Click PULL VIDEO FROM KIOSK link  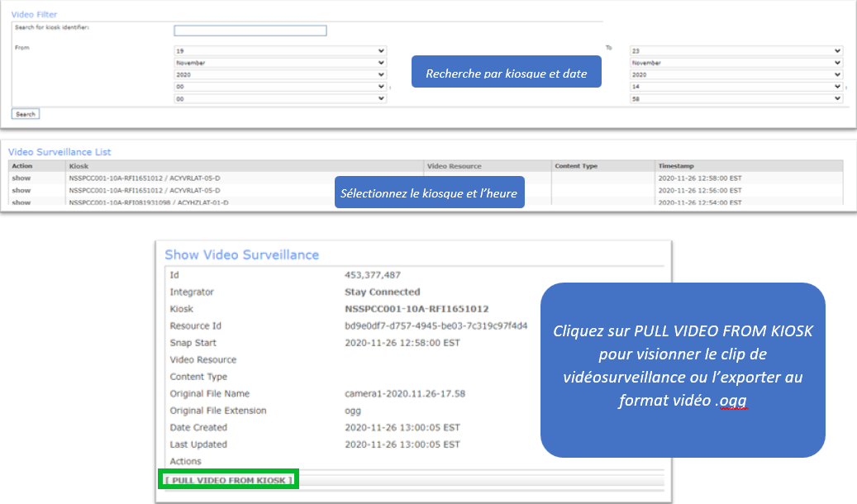pos(228,480)
